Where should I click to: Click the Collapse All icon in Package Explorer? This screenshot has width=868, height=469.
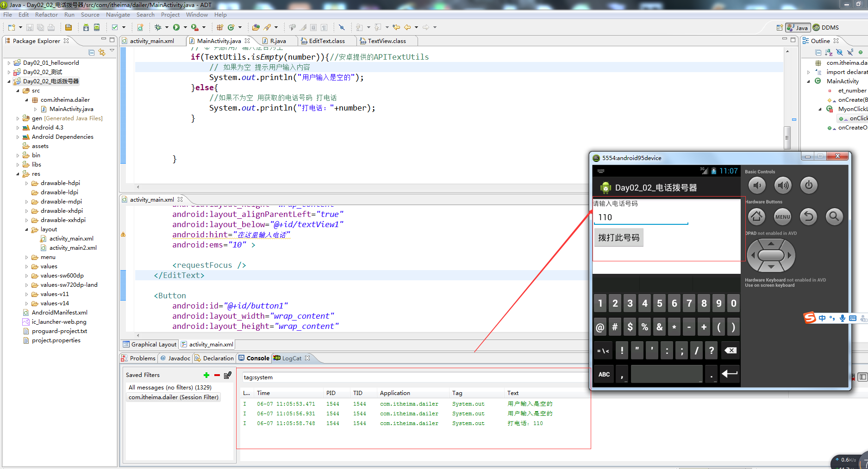(92, 52)
